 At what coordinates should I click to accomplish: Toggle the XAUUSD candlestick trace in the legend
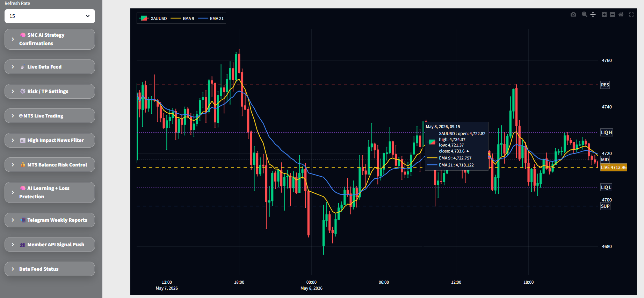(x=153, y=18)
